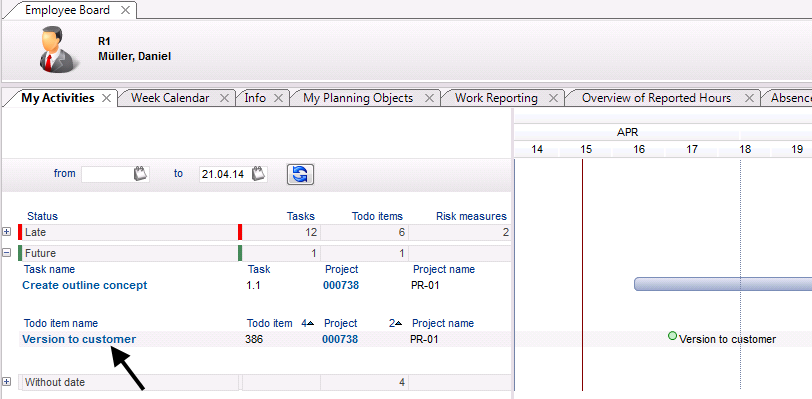Click the Without date row label
The width and height of the screenshot is (812, 399).
[x=55, y=382]
